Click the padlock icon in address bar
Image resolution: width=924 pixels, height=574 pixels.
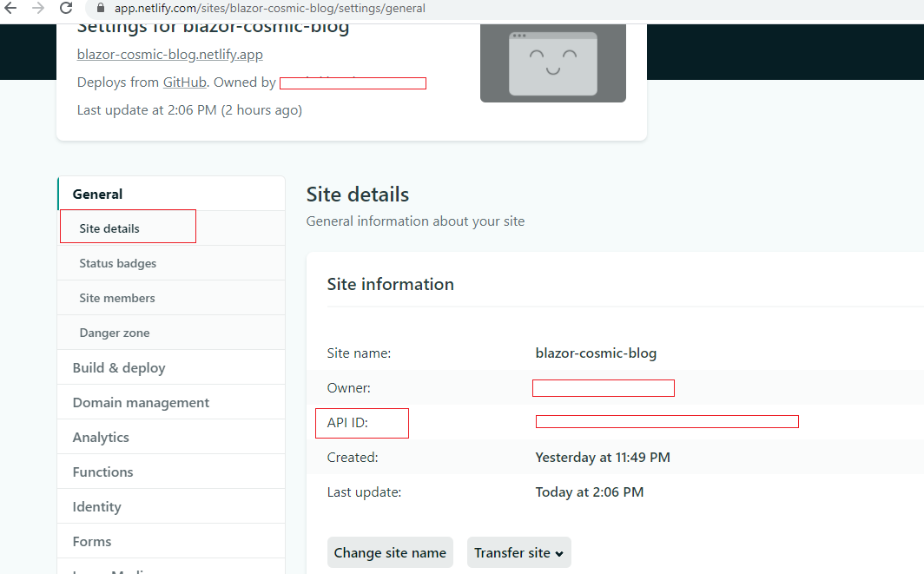click(101, 9)
